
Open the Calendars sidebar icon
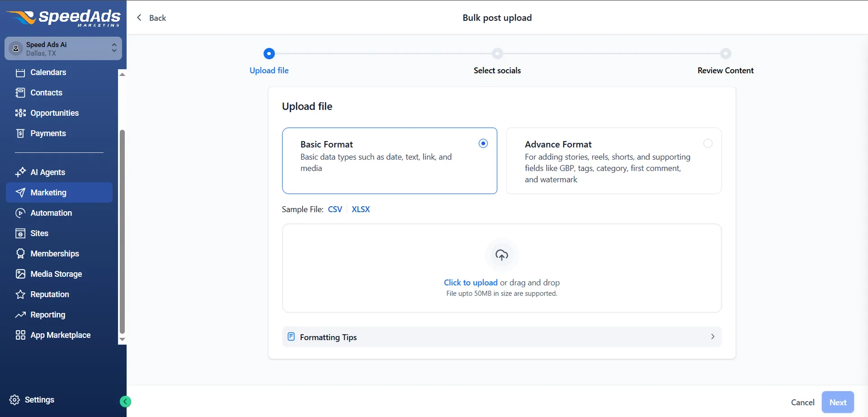(20, 72)
